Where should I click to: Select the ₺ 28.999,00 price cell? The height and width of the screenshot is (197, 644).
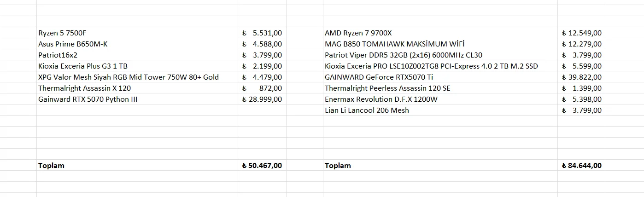click(x=262, y=99)
